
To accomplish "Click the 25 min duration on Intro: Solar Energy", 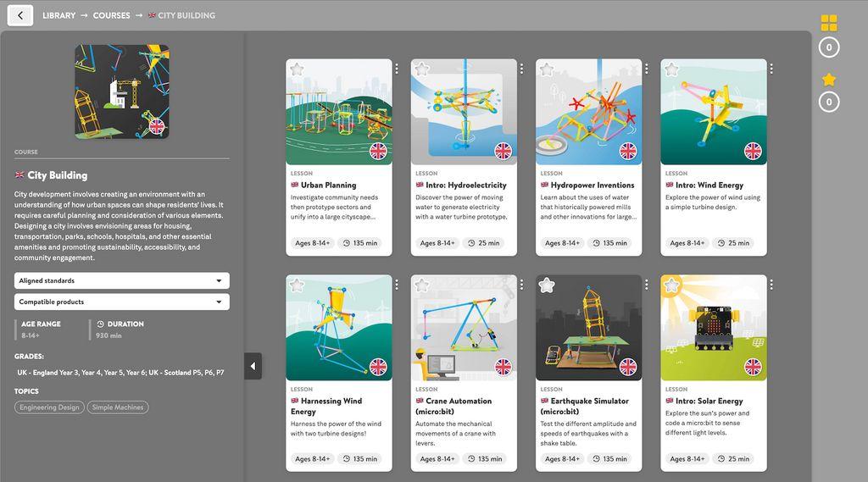I will tap(733, 459).
